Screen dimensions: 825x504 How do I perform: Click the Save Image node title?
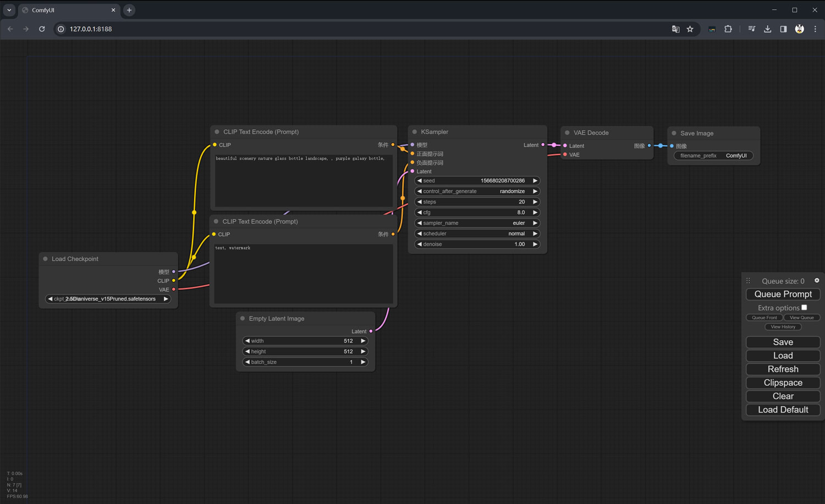pyautogui.click(x=697, y=134)
